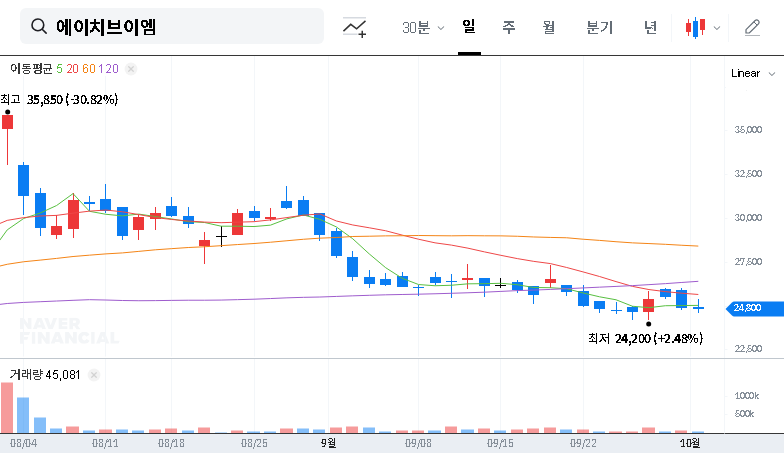784x453 pixels.
Task: Click the 최저 24,200 low price marker
Action: point(645,339)
